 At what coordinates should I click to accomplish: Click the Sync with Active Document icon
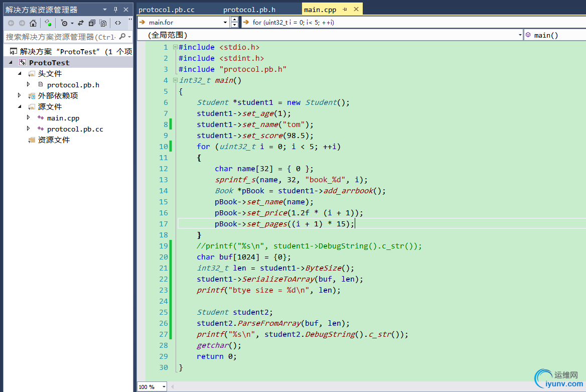point(81,23)
